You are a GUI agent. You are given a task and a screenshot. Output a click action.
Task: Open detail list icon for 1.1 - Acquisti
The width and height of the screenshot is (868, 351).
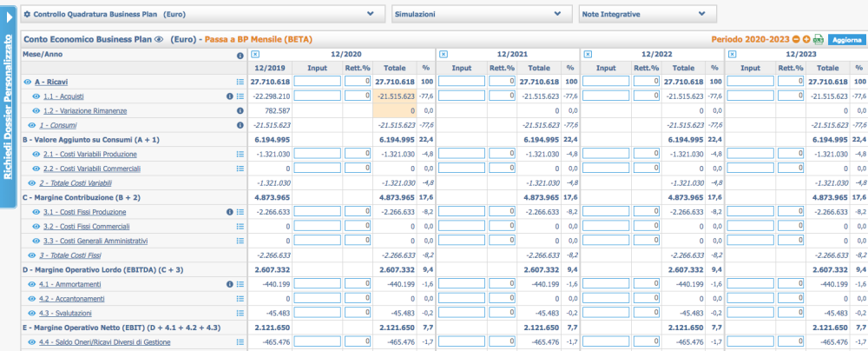(x=240, y=96)
